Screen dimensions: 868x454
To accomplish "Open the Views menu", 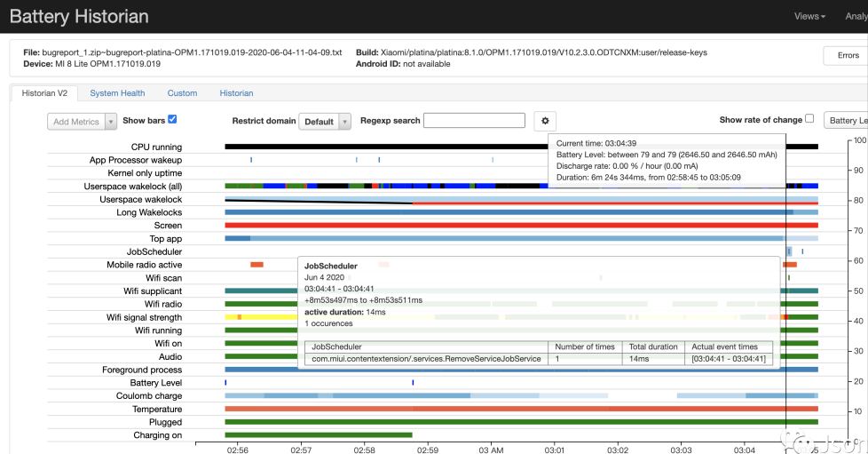I will 809,16.
